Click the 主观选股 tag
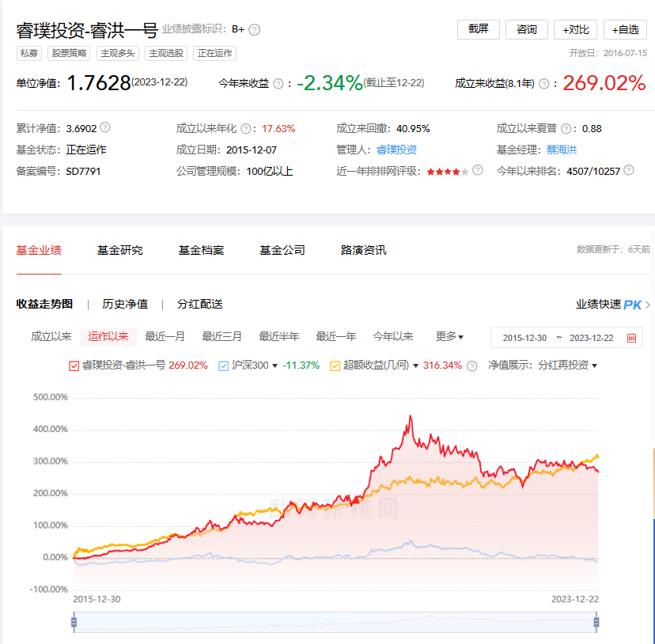Image resolution: width=655 pixels, height=644 pixels. [166, 53]
